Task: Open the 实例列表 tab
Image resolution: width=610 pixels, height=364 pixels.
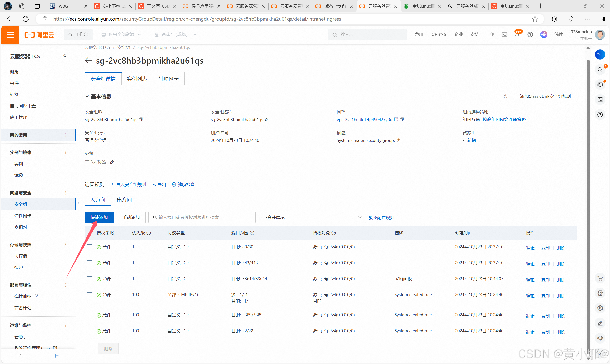Action: tap(137, 79)
